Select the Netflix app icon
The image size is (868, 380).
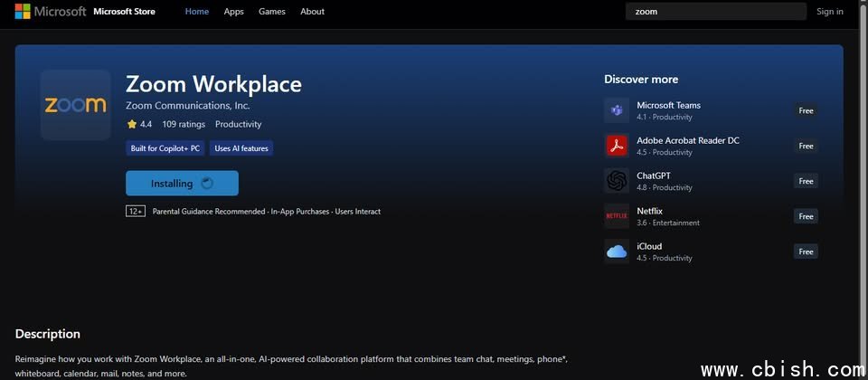(x=617, y=216)
